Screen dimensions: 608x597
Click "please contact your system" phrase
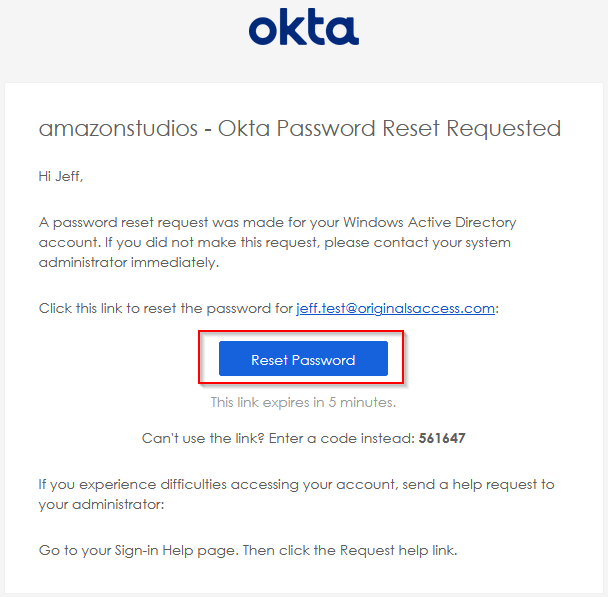coord(418,243)
